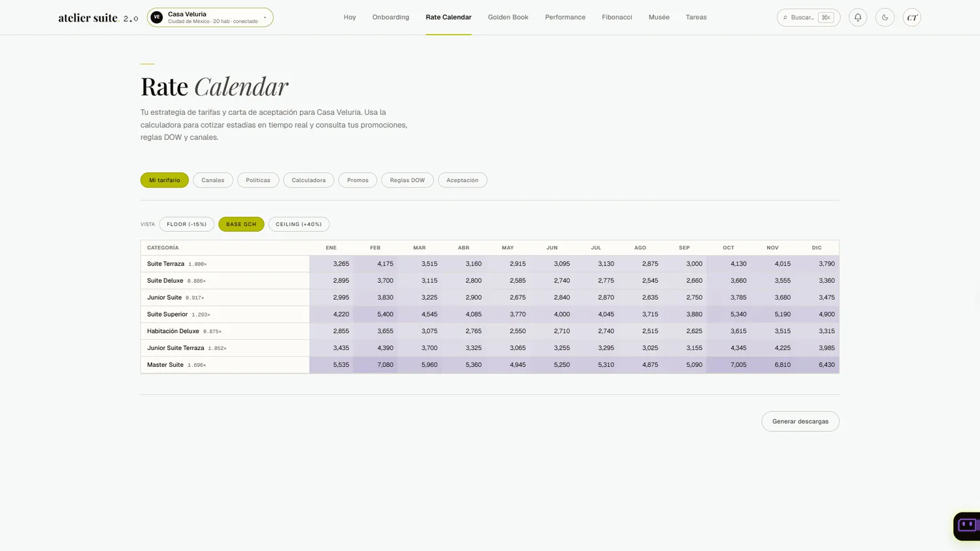
Task: Go to Tareas
Action: pos(696,18)
